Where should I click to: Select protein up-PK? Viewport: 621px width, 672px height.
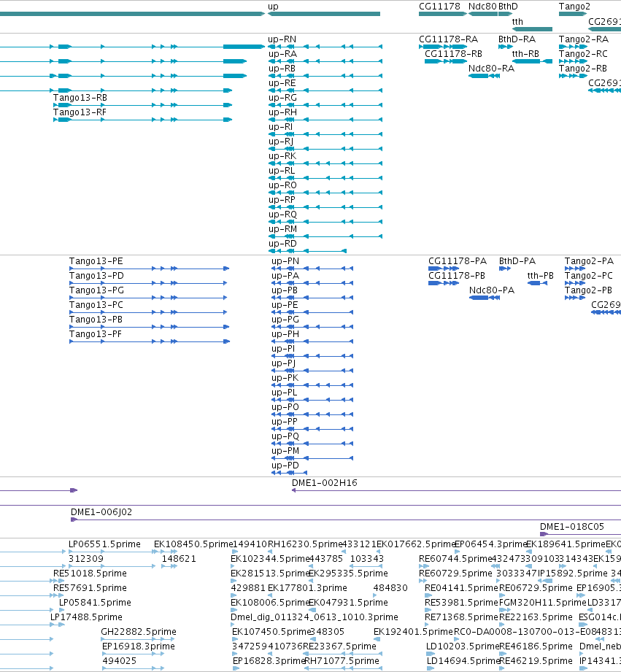pos(312,385)
